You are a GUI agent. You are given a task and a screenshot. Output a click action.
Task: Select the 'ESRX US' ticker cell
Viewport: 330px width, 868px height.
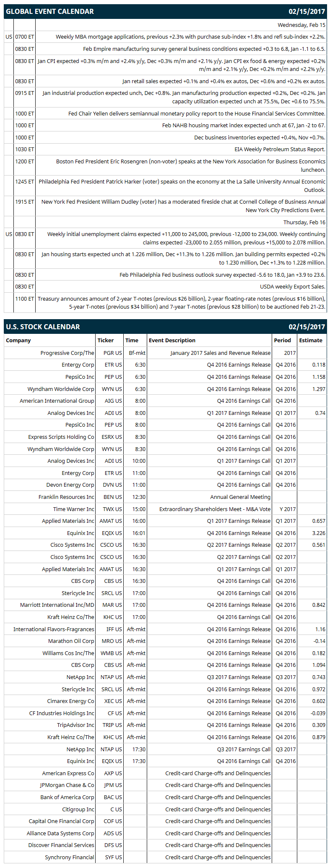click(112, 437)
